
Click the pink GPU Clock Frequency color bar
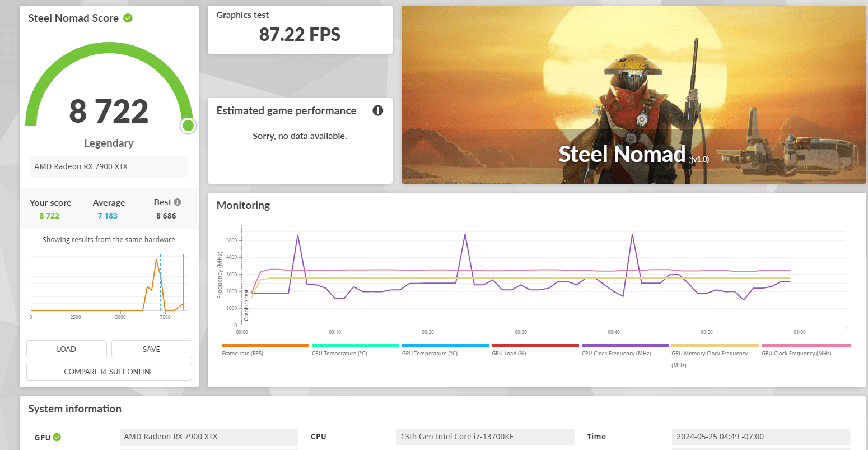806,345
